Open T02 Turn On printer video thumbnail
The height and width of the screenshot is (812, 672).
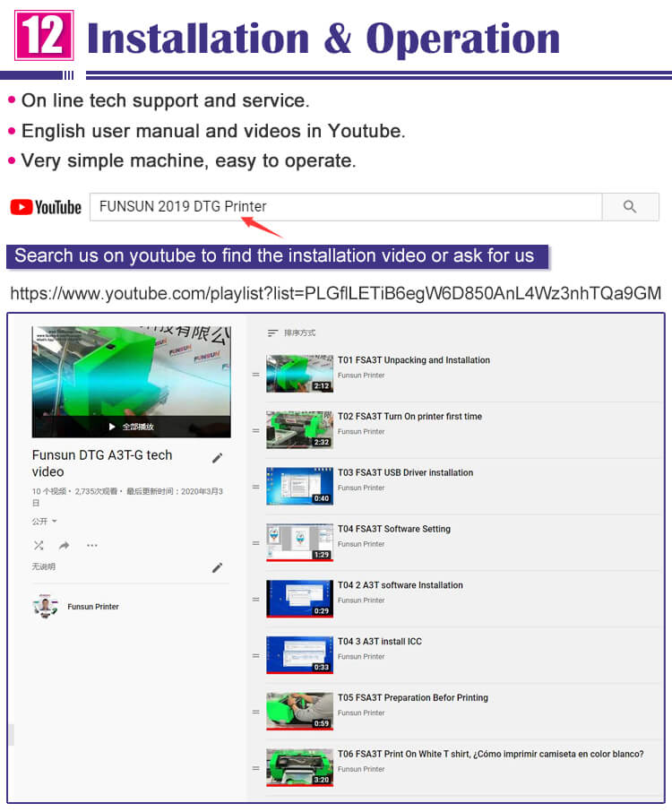point(300,430)
